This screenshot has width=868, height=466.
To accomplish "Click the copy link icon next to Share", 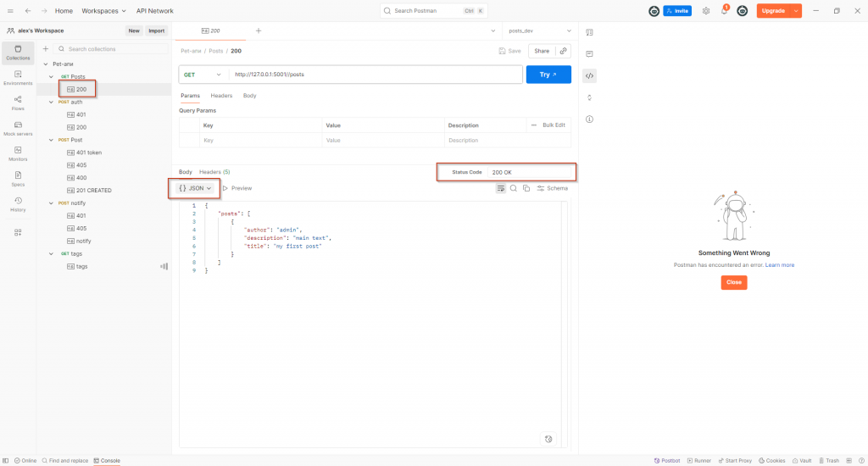I will pyautogui.click(x=563, y=51).
